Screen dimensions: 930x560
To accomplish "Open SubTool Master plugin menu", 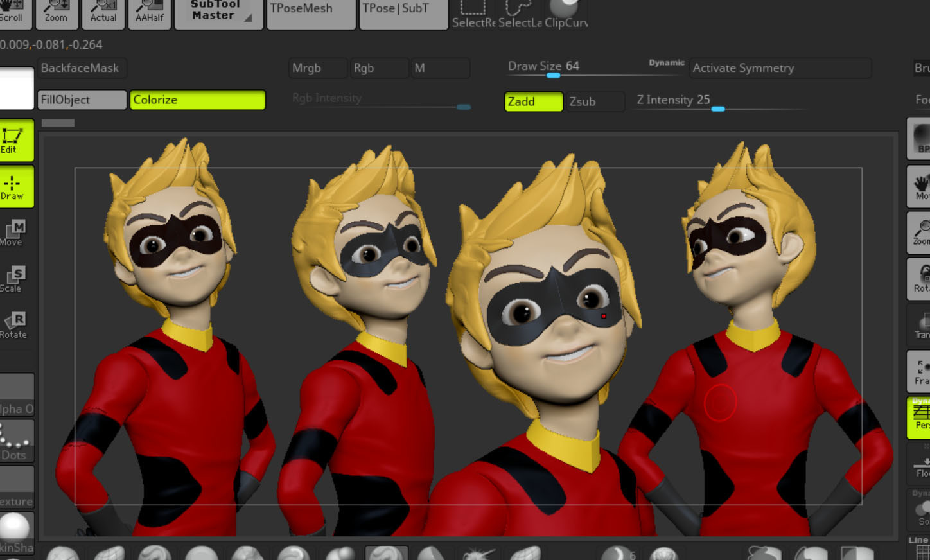I will click(x=219, y=13).
